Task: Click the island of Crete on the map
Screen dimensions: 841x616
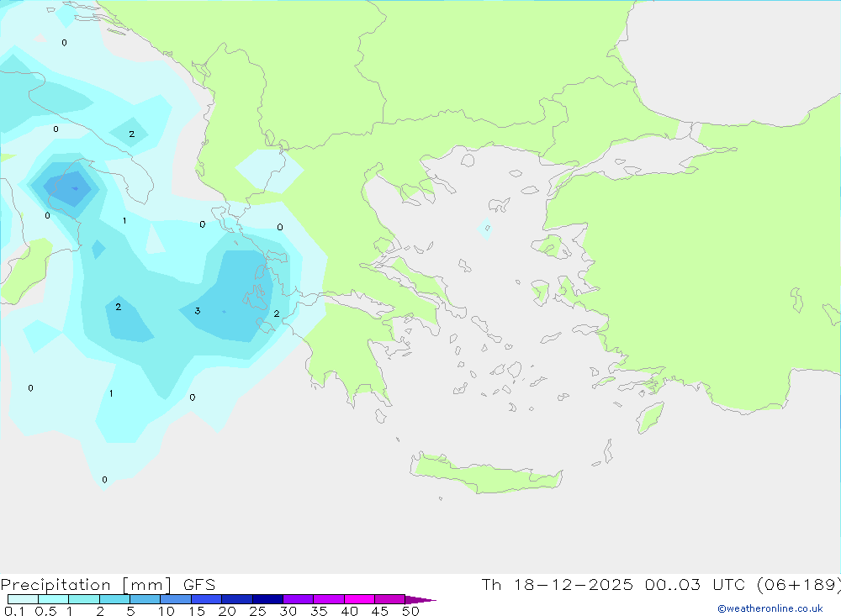Action: point(485,474)
